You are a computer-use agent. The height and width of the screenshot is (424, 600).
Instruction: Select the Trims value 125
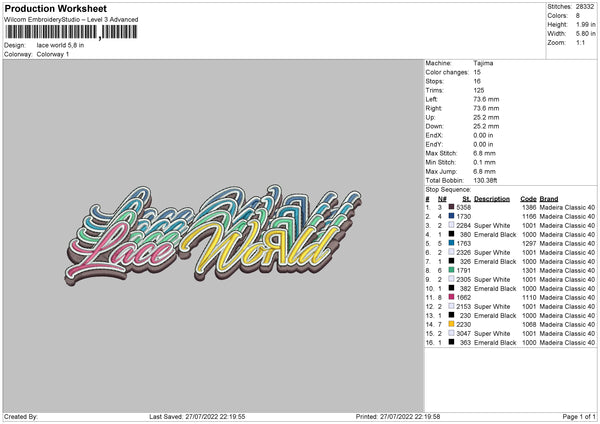coord(479,90)
